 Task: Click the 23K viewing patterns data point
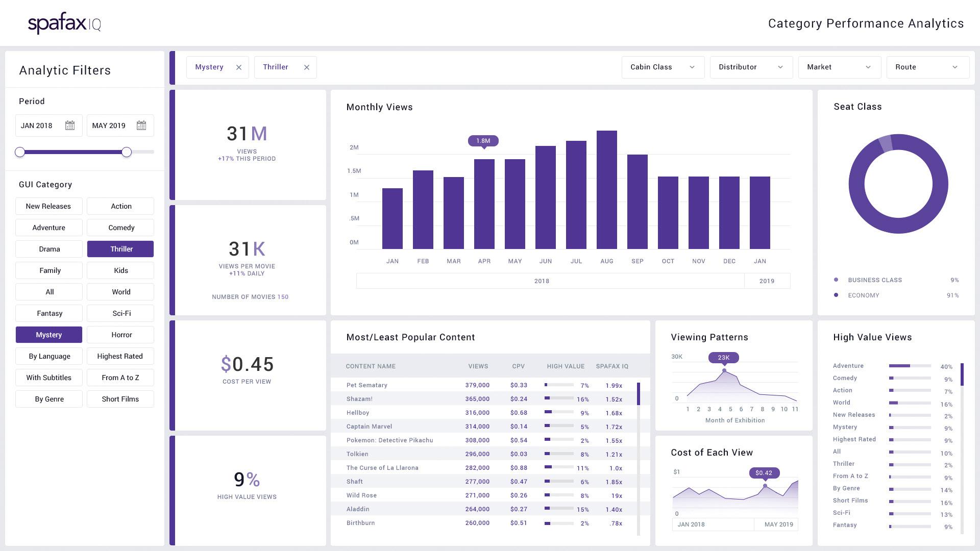click(724, 370)
